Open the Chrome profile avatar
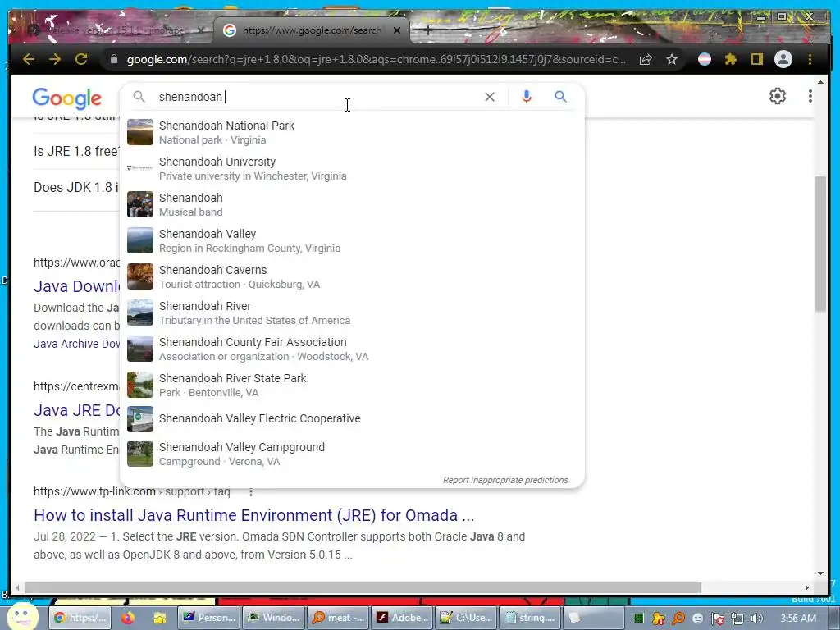840x630 pixels. 783,59
